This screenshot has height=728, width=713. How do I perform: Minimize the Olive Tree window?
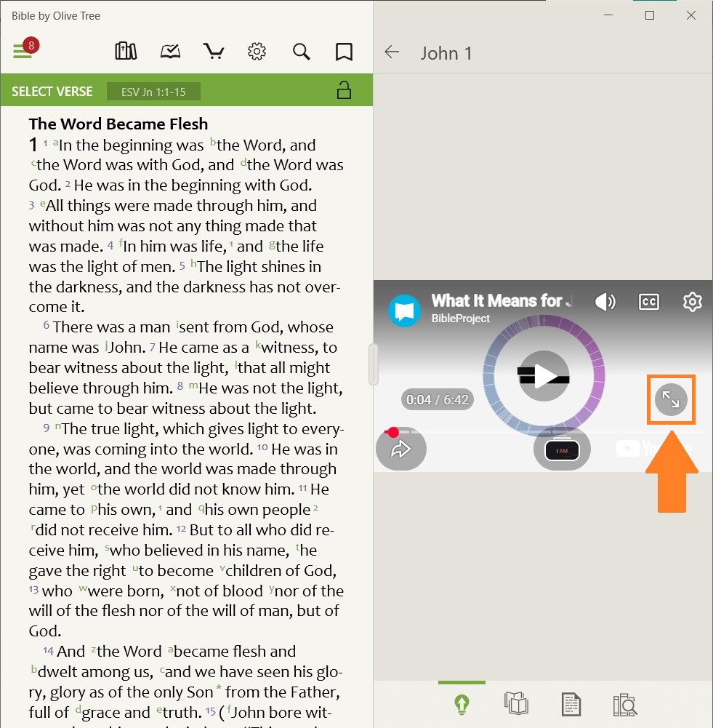coord(608,15)
